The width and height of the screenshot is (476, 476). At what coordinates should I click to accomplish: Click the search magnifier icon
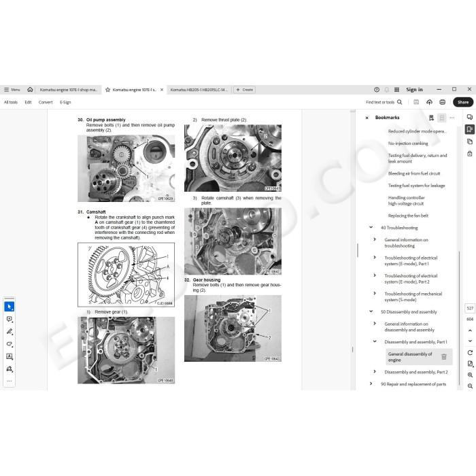click(400, 102)
